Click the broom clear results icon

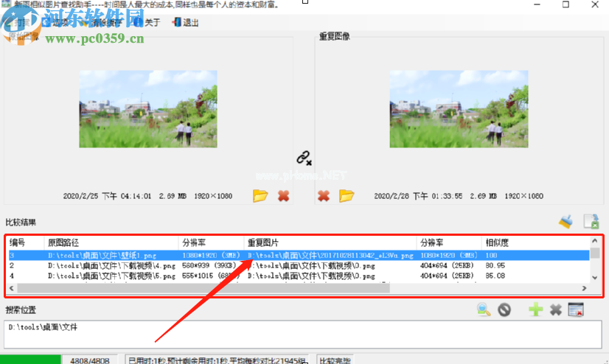[x=565, y=221]
